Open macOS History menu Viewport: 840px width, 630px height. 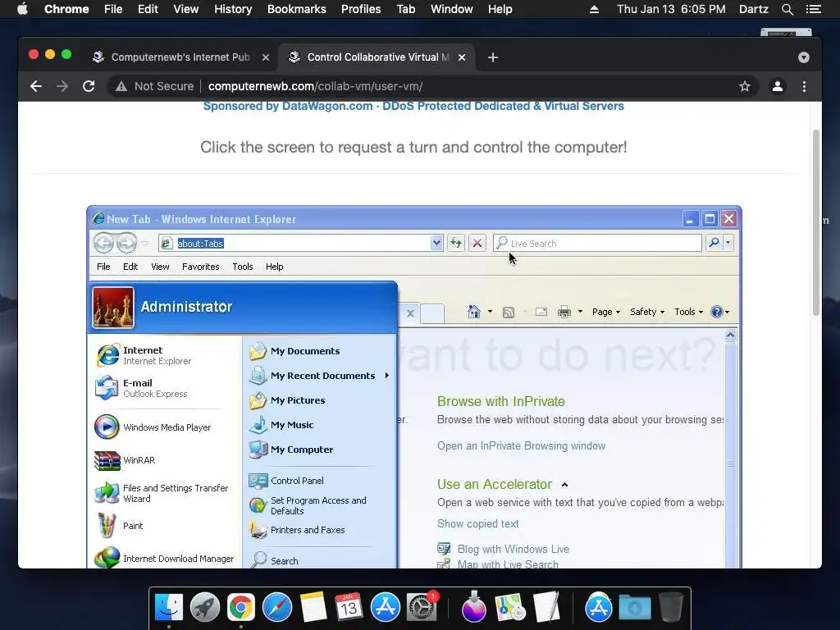233,9
